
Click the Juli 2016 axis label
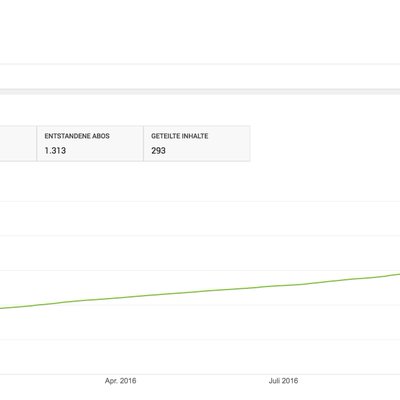(283, 381)
